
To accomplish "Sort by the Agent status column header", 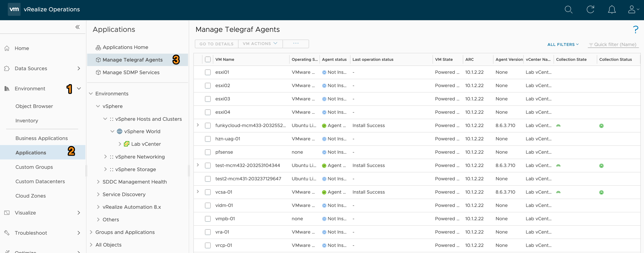I will click(x=334, y=59).
